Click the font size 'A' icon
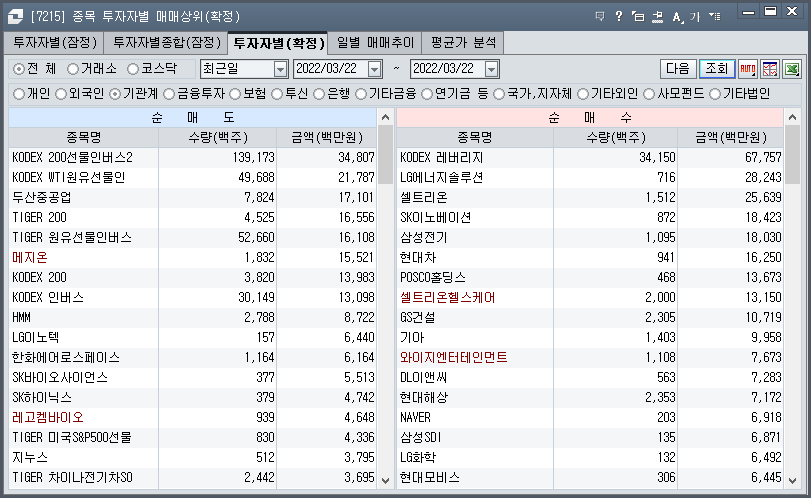Viewport: 811px width, 498px height. [x=677, y=17]
